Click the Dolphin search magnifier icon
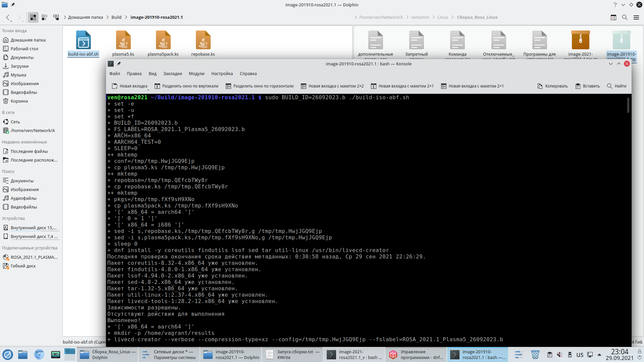This screenshot has width=644, height=362. pyautogui.click(x=625, y=17)
